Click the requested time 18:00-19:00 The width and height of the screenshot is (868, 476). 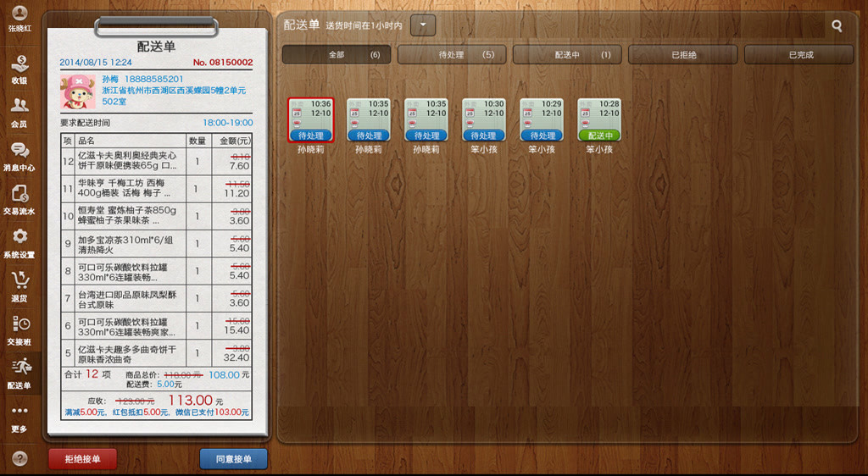tap(227, 123)
